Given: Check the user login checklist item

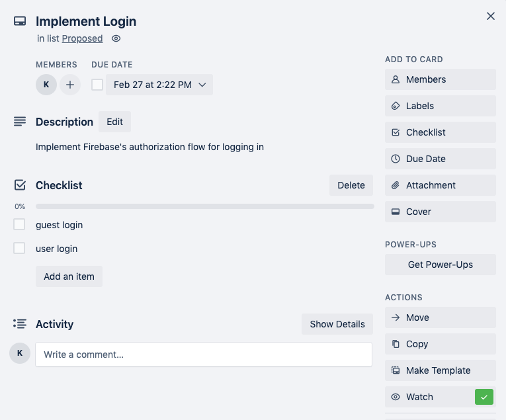Looking at the screenshot, I should [19, 249].
